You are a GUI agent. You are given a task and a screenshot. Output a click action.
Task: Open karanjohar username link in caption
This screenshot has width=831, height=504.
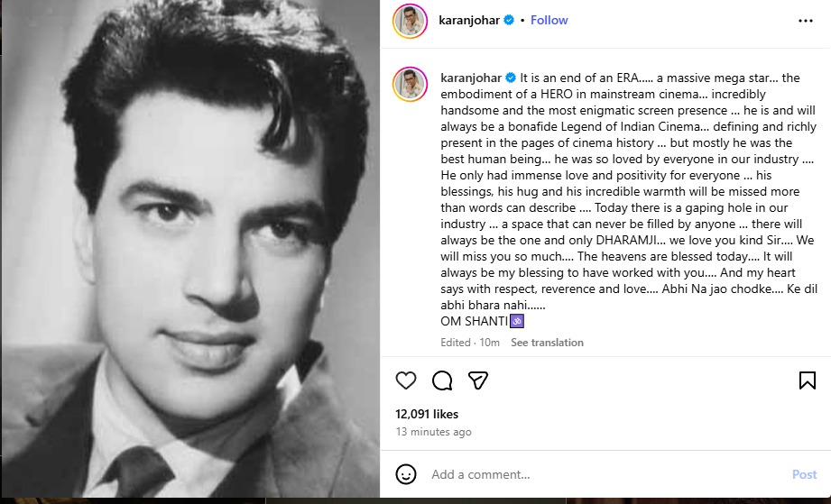click(469, 78)
